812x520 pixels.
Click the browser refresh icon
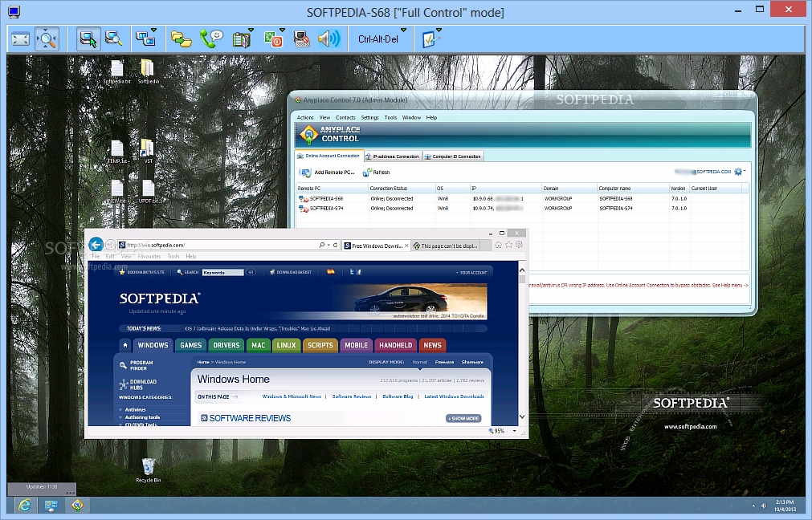click(335, 246)
